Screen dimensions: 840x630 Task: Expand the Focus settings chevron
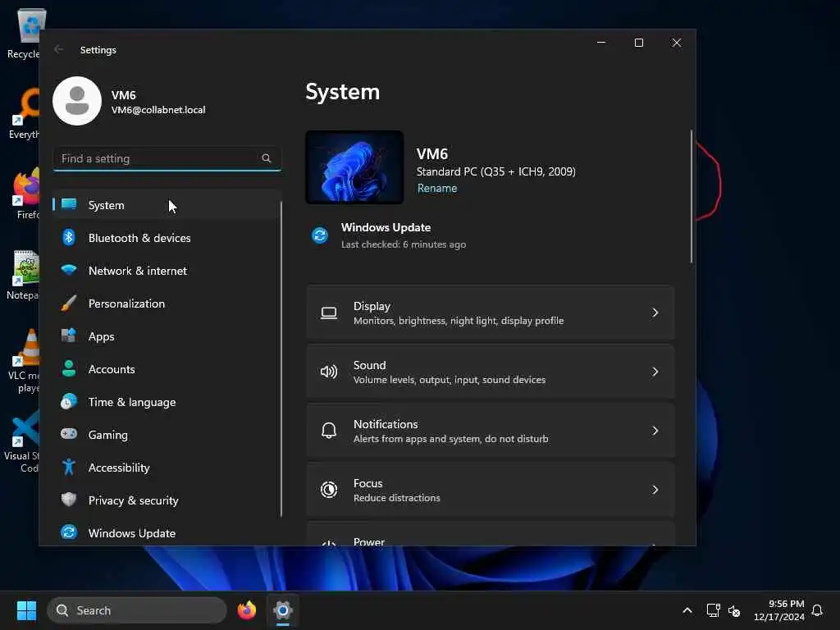pyautogui.click(x=655, y=490)
